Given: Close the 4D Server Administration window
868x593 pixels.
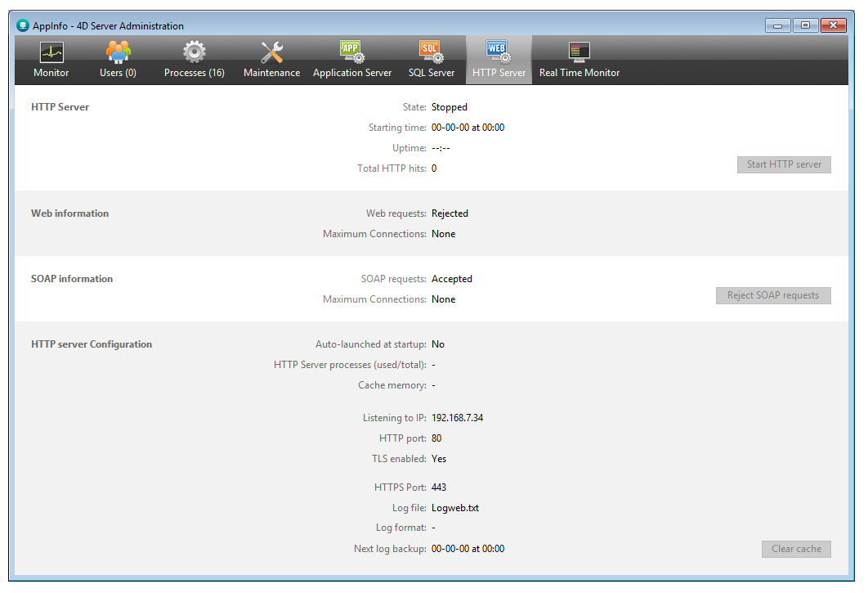Looking at the screenshot, I should [x=833, y=25].
